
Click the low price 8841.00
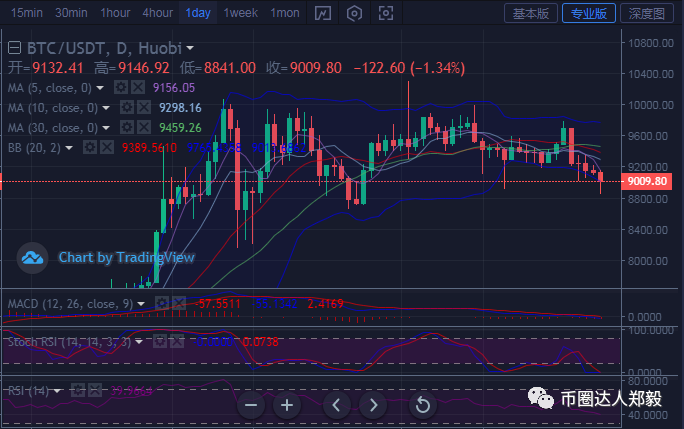(x=229, y=68)
